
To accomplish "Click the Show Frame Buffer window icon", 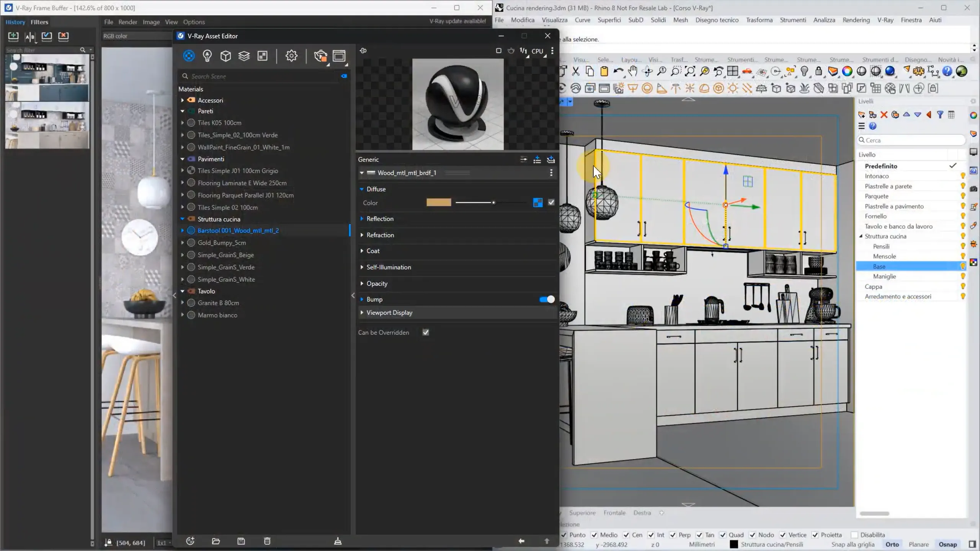I will 339,56.
